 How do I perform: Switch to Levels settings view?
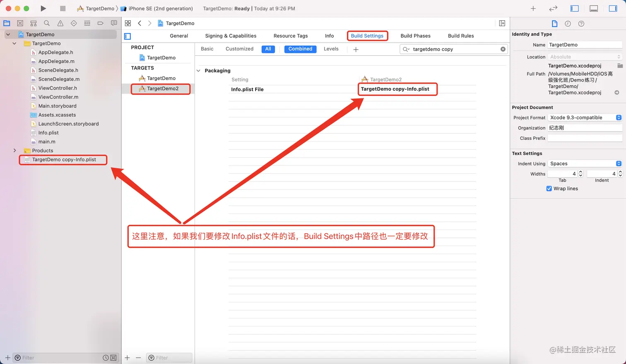[331, 49]
